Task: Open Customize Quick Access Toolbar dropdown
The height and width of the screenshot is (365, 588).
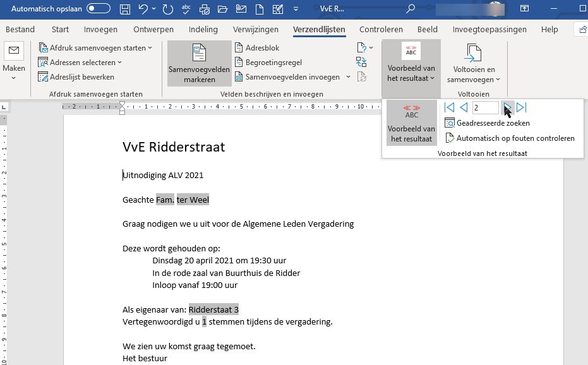Action: [296, 9]
